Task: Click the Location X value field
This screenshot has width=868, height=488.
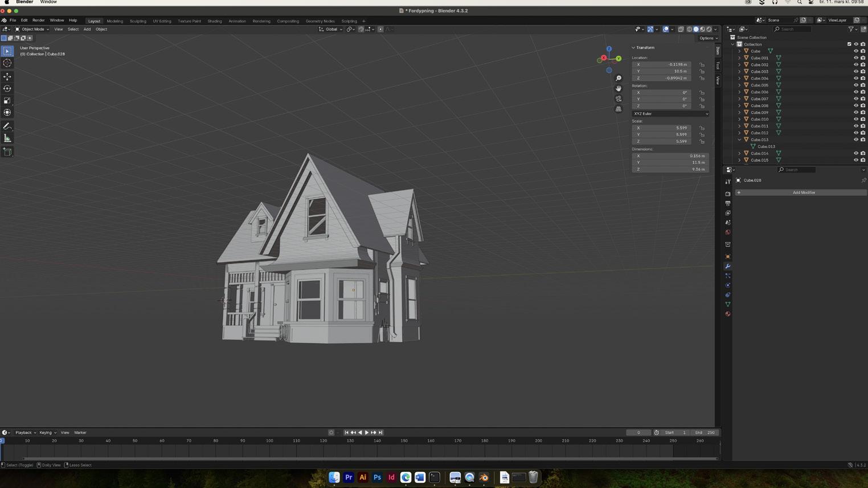Action: point(662,64)
